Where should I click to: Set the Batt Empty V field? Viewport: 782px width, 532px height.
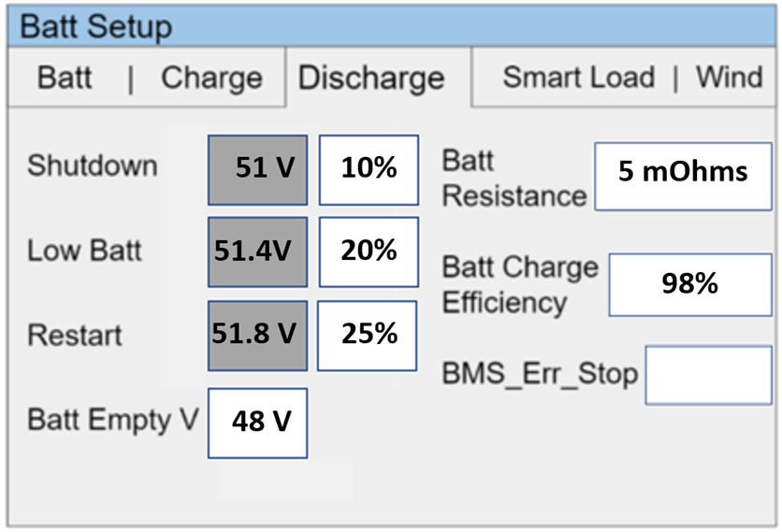click(x=257, y=423)
